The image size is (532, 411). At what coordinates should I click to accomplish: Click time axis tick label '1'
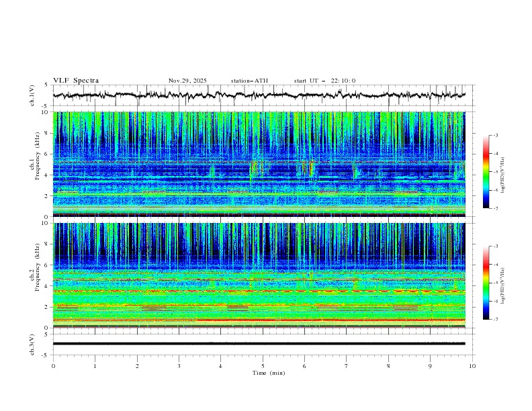click(95, 366)
